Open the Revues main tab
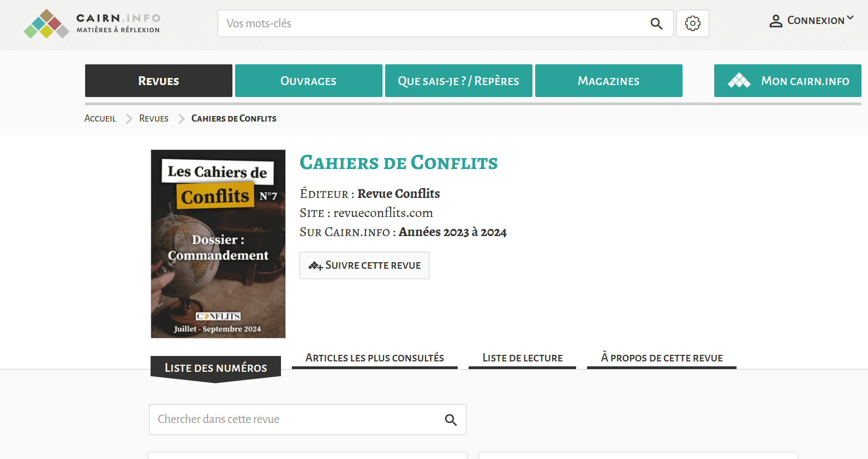Image resolution: width=868 pixels, height=459 pixels. pyautogui.click(x=159, y=81)
